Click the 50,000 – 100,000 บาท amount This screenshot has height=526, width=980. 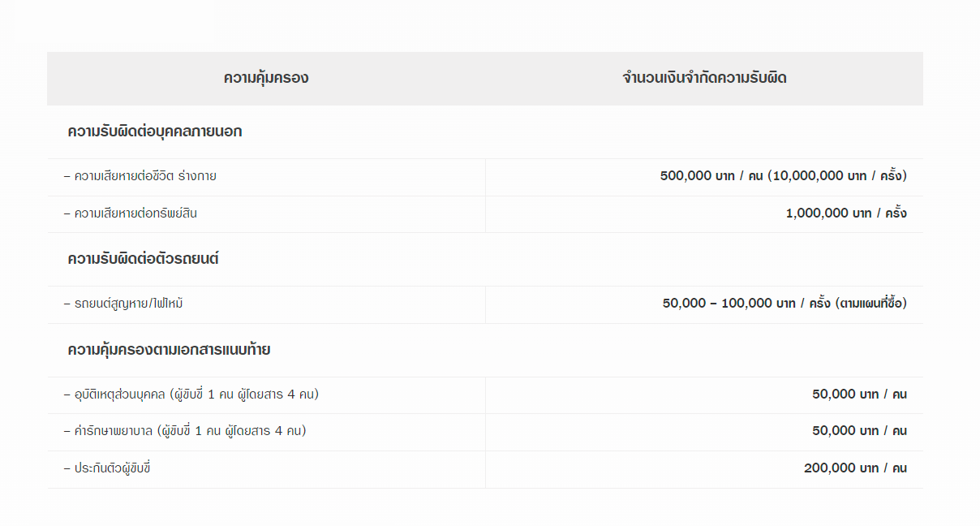729,304
